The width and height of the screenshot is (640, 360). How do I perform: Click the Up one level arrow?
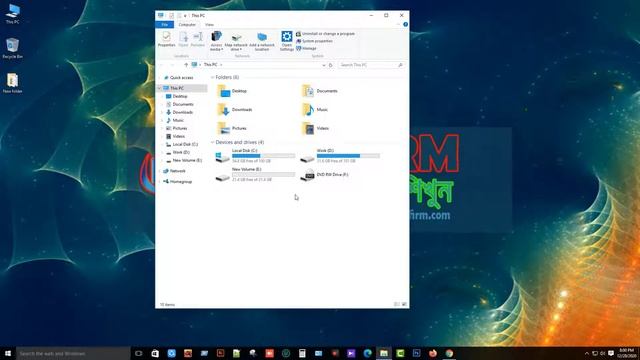[x=186, y=65]
